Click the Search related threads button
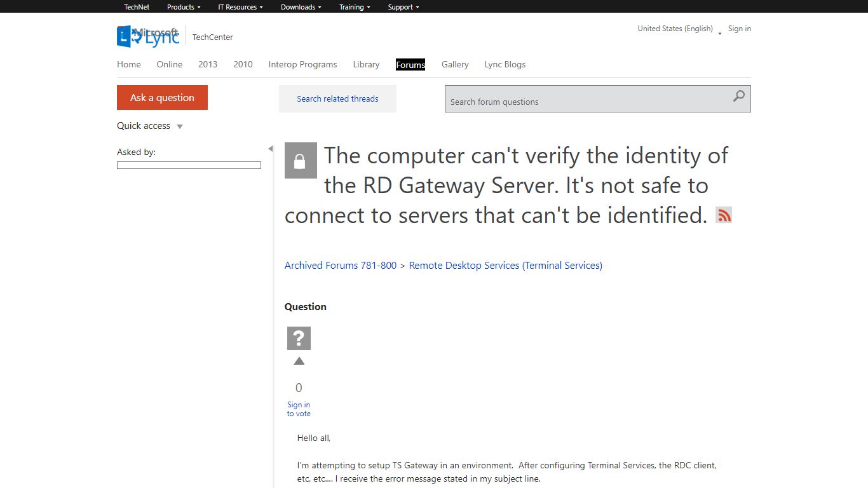 point(337,98)
